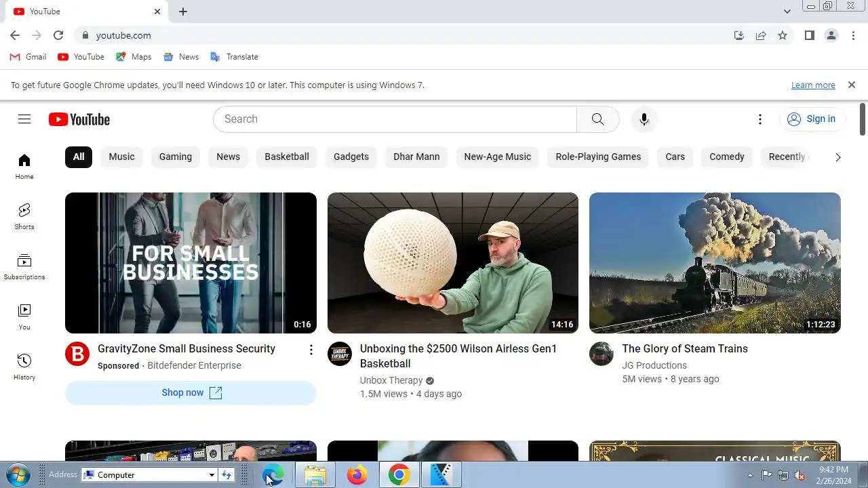868x488 pixels.
Task: Select the Gaming filter chip
Action: coord(176,157)
